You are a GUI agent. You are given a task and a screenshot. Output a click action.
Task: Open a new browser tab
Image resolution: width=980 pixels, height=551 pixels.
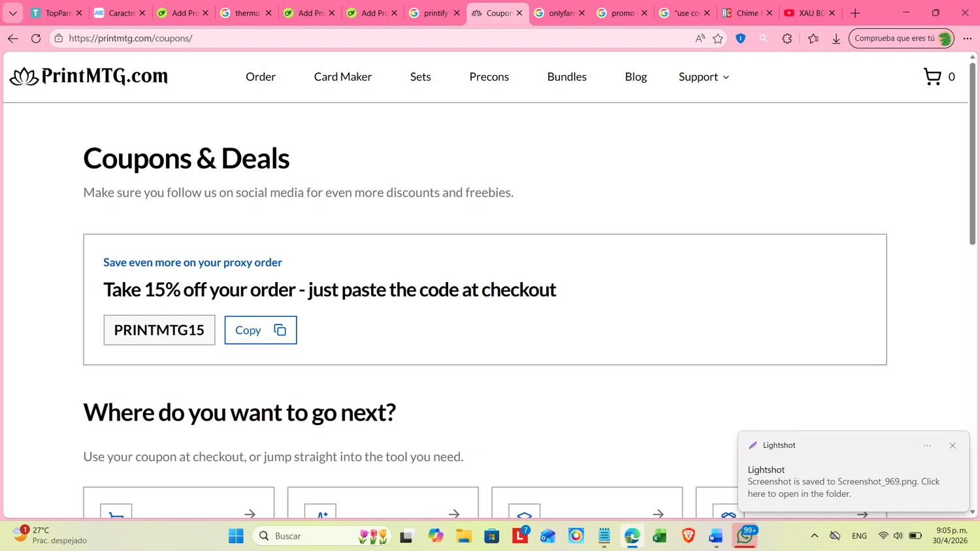pyautogui.click(x=855, y=13)
